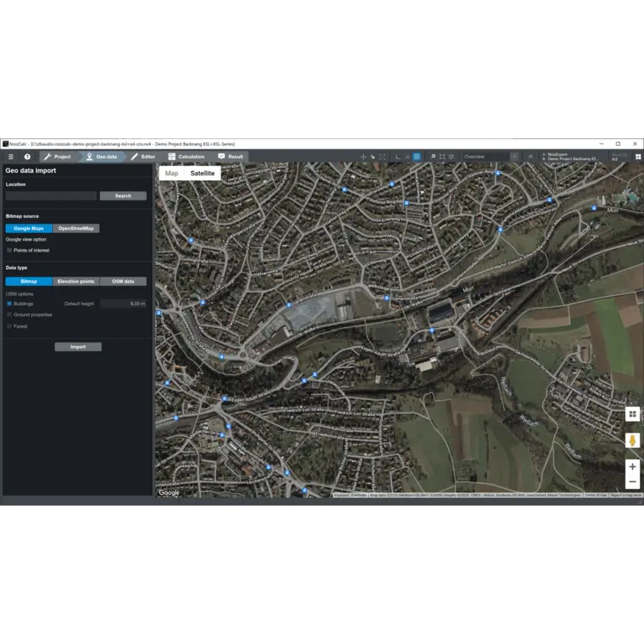
Task: Toggle the Forest checkbox
Action: coord(9,326)
